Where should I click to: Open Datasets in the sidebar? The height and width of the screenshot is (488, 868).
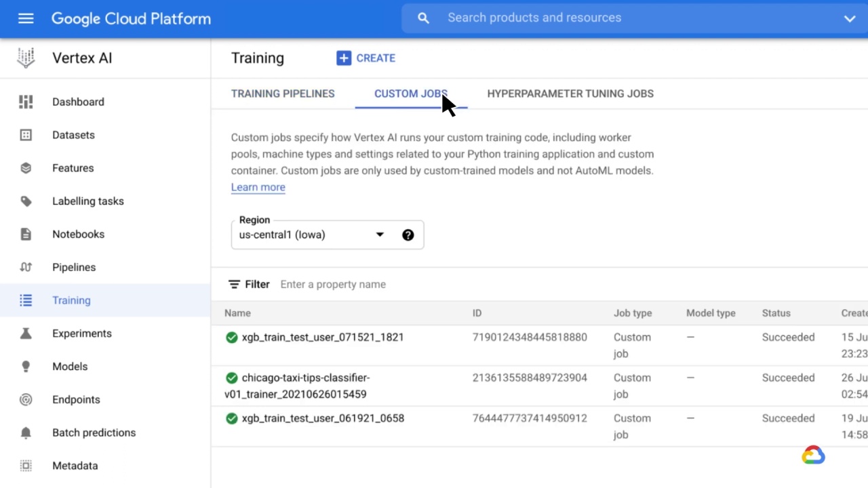tap(73, 135)
